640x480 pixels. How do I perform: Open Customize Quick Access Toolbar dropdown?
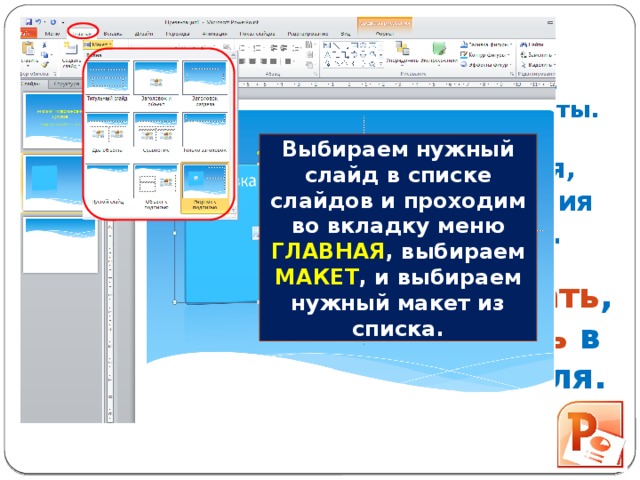63,22
